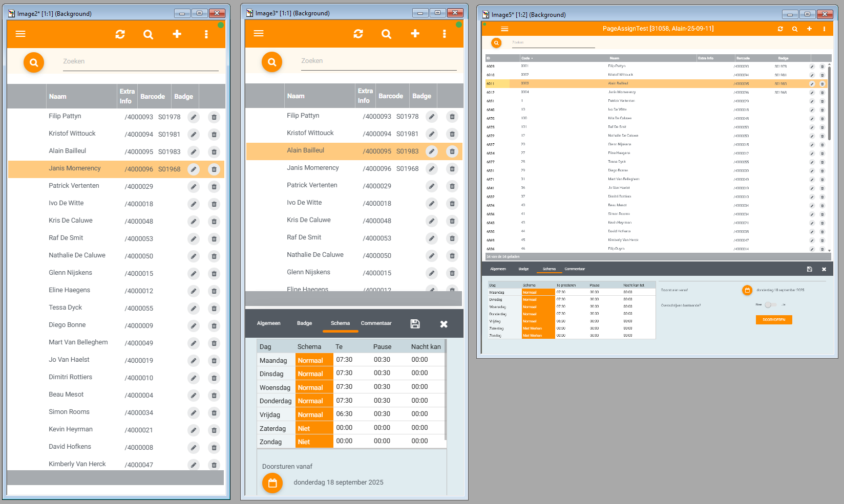Image resolution: width=844 pixels, height=504 pixels.
Task: Click toolbar search magnifier in Image5 window
Action: pos(795,29)
